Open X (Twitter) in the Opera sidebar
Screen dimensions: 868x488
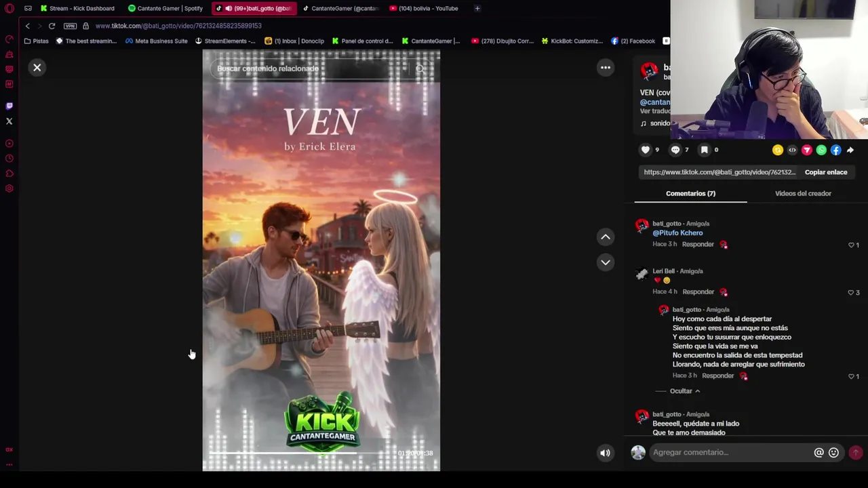click(x=9, y=121)
